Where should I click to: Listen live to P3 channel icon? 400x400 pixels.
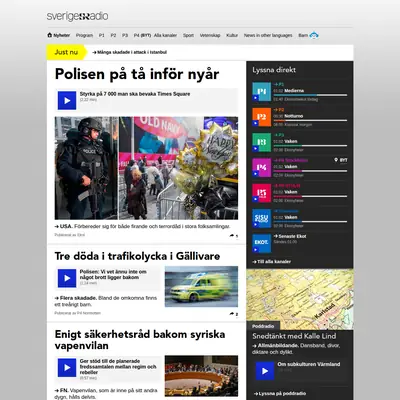tap(262, 142)
